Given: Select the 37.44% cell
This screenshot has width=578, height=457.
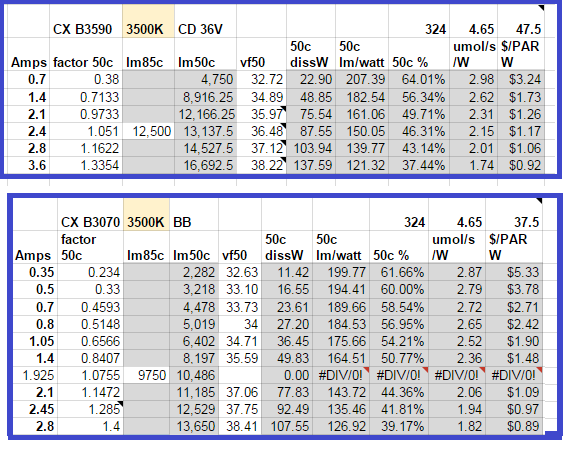Looking at the screenshot, I should tap(419, 165).
